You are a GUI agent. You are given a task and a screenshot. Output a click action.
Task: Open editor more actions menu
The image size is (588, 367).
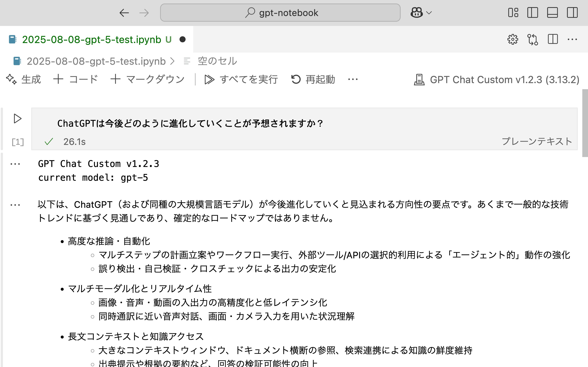572,39
